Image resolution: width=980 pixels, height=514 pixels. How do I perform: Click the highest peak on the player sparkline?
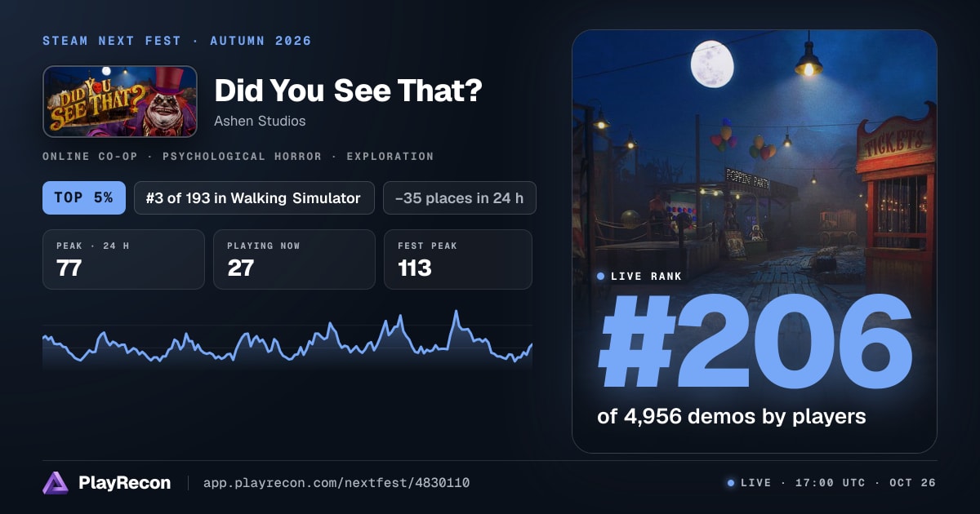point(456,312)
